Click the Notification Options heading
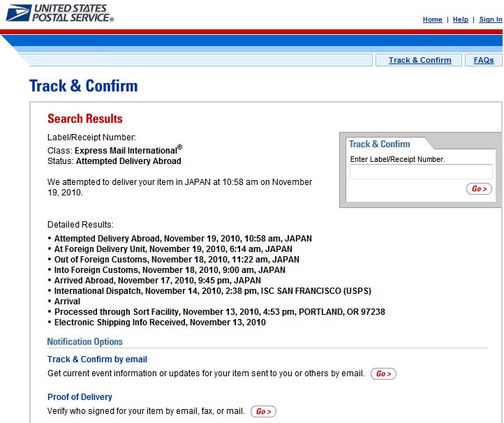This screenshot has width=504, height=423. point(84,341)
